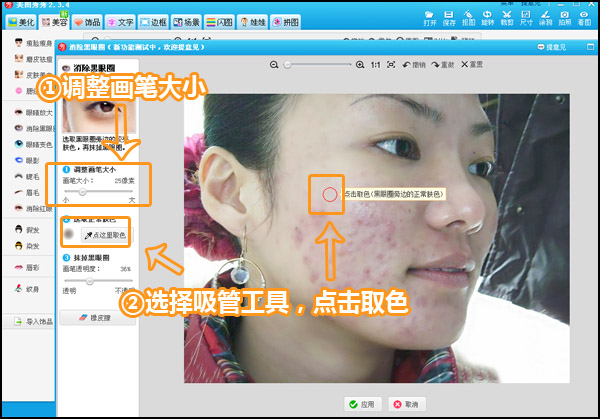Open the 边框 (Border) tab
This screenshot has height=419, width=600.
153,22
